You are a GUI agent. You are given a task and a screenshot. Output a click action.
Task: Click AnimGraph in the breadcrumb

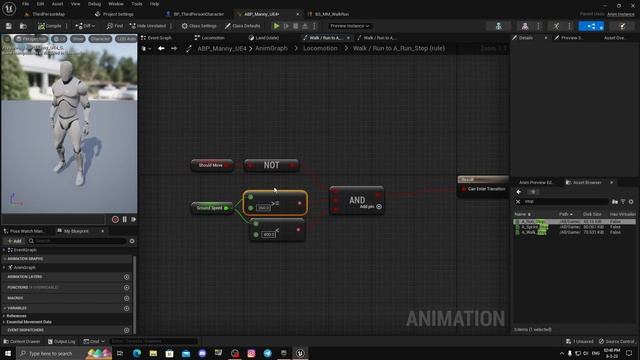(271, 49)
